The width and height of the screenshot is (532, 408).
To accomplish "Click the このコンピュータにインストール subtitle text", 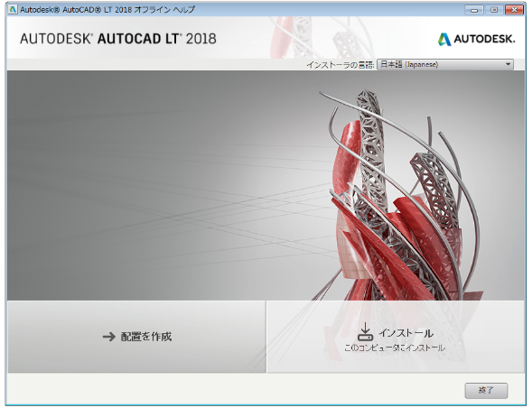I will 395,348.
